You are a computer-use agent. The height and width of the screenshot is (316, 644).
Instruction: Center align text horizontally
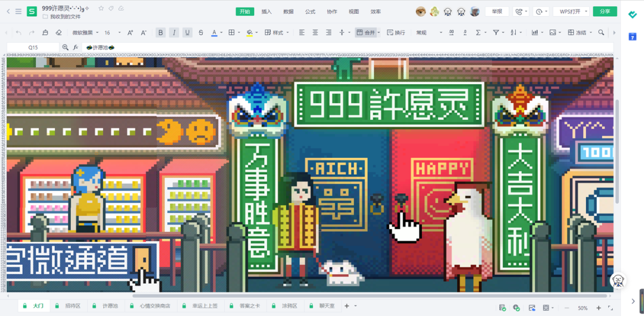point(315,32)
